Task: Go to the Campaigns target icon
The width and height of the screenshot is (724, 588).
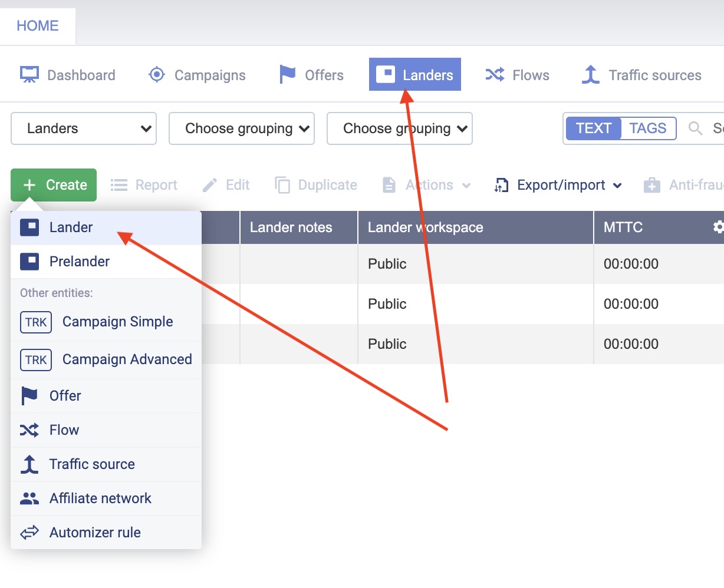Action: [x=157, y=75]
